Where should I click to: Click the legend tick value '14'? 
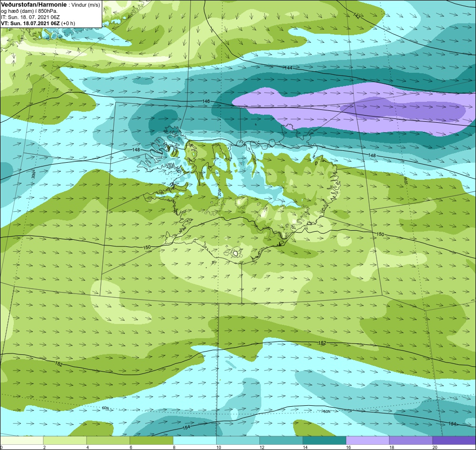[305, 447]
